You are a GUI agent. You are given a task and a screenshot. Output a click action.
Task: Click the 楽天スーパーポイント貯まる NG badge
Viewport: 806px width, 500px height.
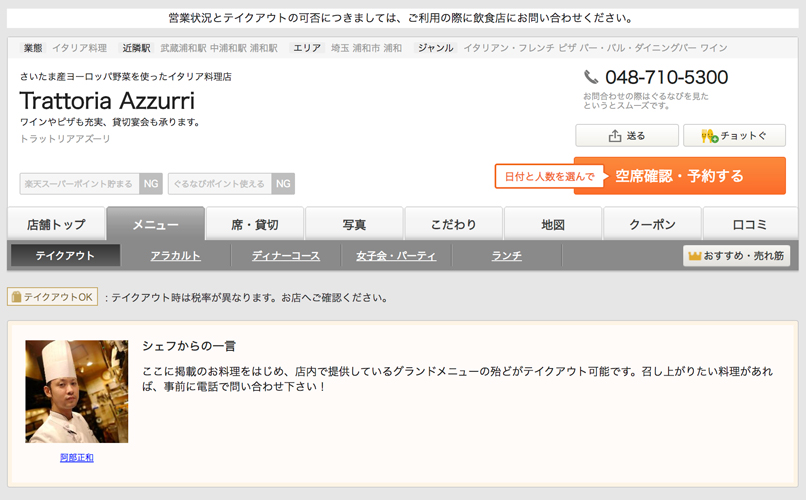point(91,183)
